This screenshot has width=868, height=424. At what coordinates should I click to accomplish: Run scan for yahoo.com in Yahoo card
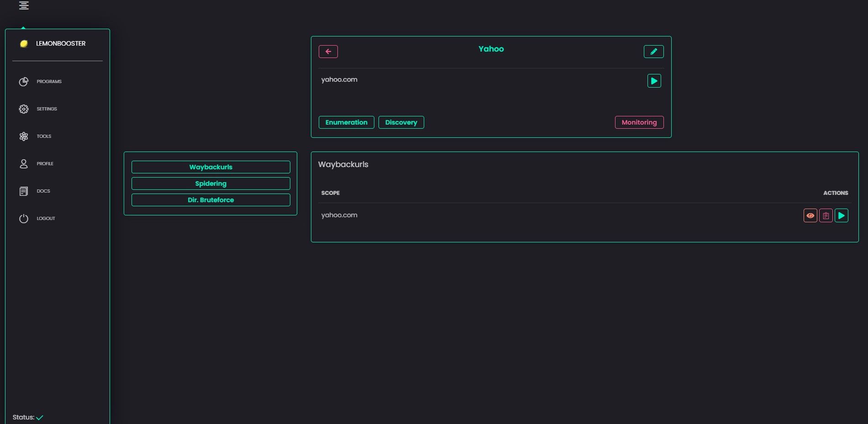pyautogui.click(x=654, y=81)
